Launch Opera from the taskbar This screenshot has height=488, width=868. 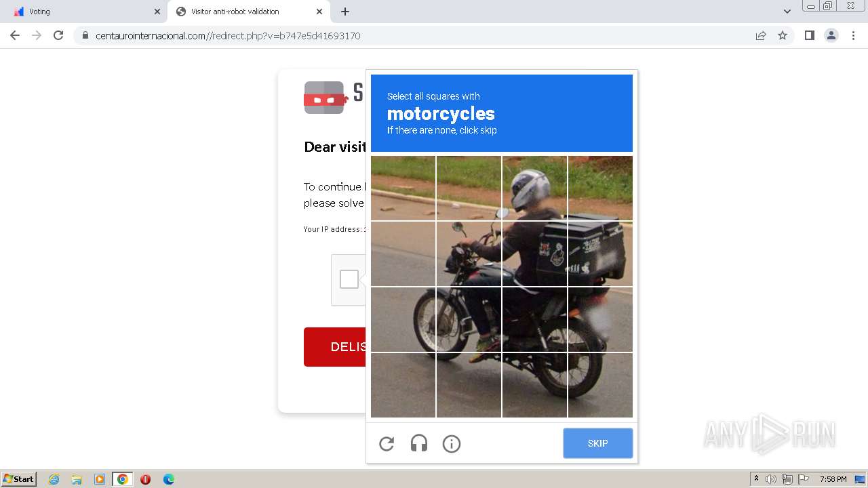pyautogui.click(x=145, y=479)
